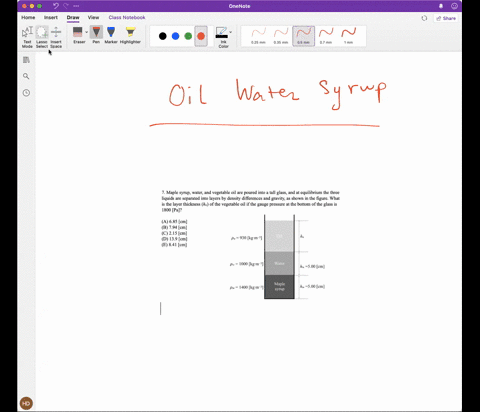Select the Pen tool
480x412 pixels.
(96, 35)
